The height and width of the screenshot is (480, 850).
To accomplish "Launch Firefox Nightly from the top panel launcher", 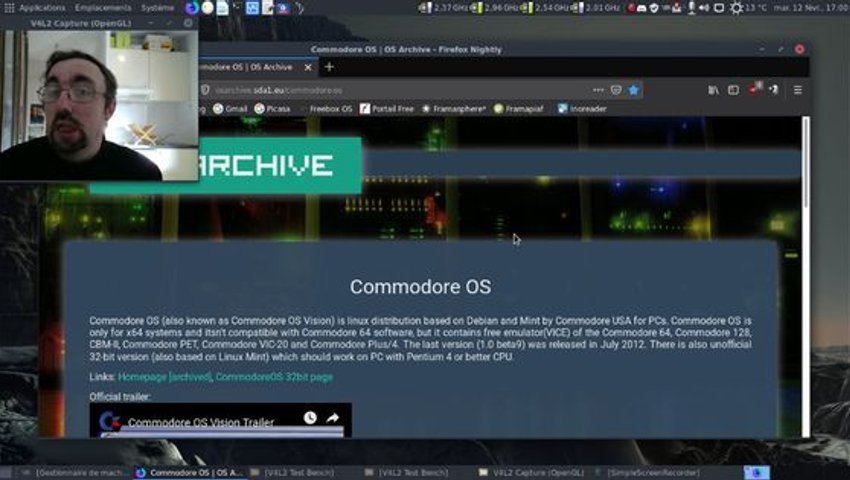I will (x=192, y=8).
